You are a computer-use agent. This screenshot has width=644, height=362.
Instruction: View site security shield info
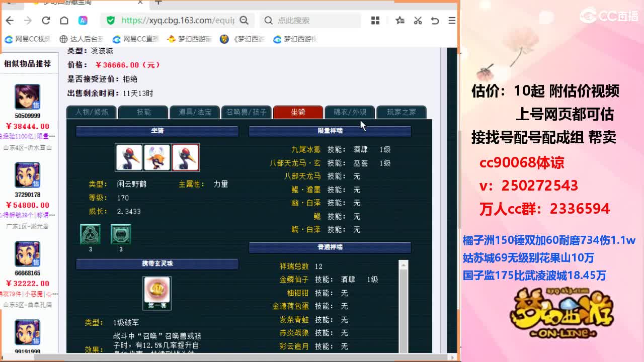click(111, 21)
